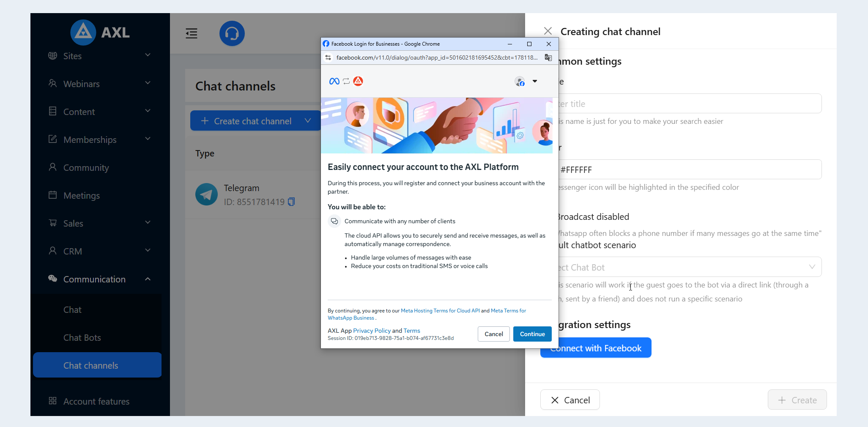Click the Sales cart icon

click(53, 223)
